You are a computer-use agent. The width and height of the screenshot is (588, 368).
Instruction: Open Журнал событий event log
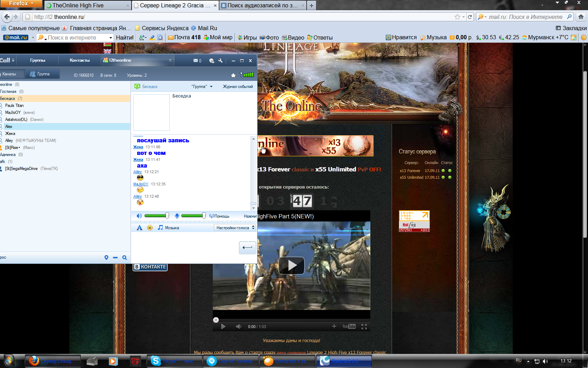[238, 87]
